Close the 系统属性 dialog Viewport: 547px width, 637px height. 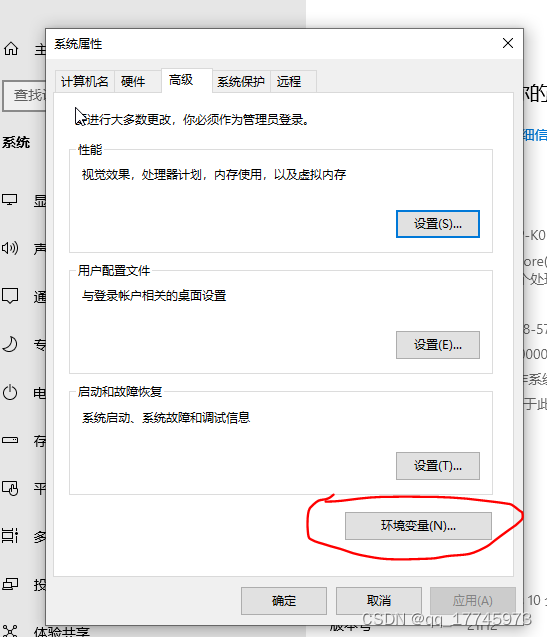[508, 43]
